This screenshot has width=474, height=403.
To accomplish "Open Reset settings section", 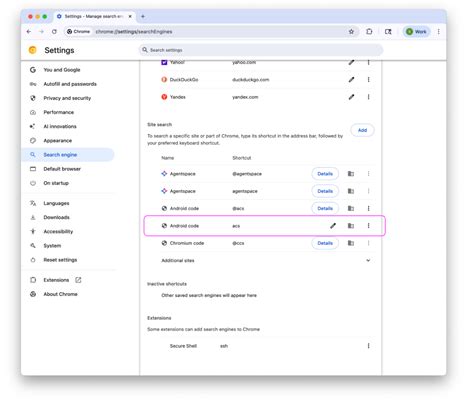I will coord(60,260).
